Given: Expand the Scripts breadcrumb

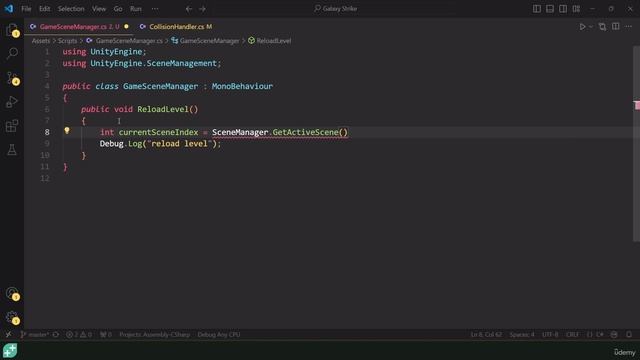Looking at the screenshot, I should click(67, 40).
